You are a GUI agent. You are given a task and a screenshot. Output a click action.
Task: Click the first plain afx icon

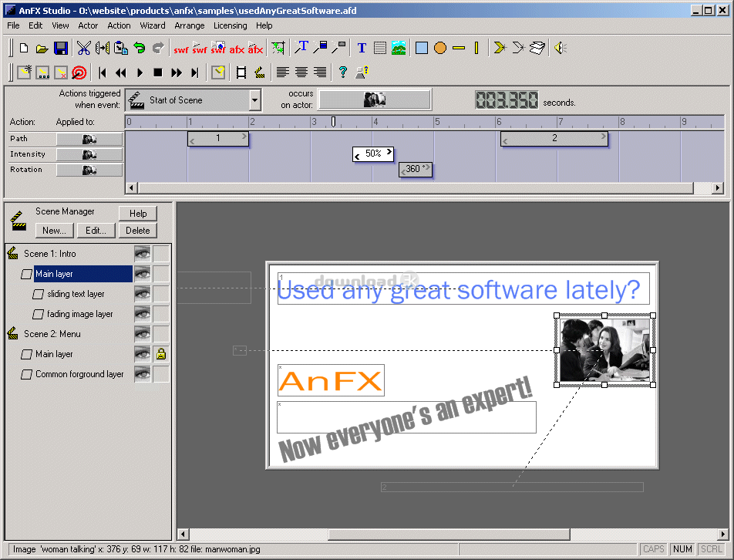point(237,49)
